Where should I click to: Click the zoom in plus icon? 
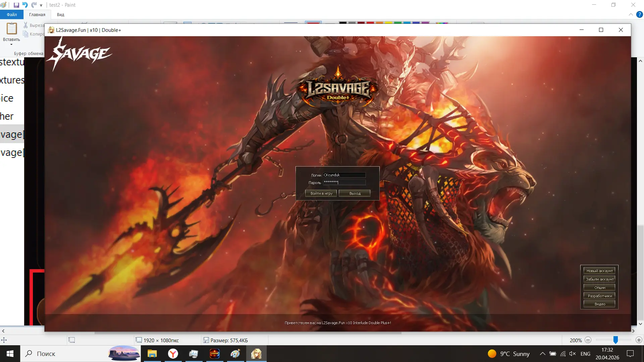[x=639, y=340]
